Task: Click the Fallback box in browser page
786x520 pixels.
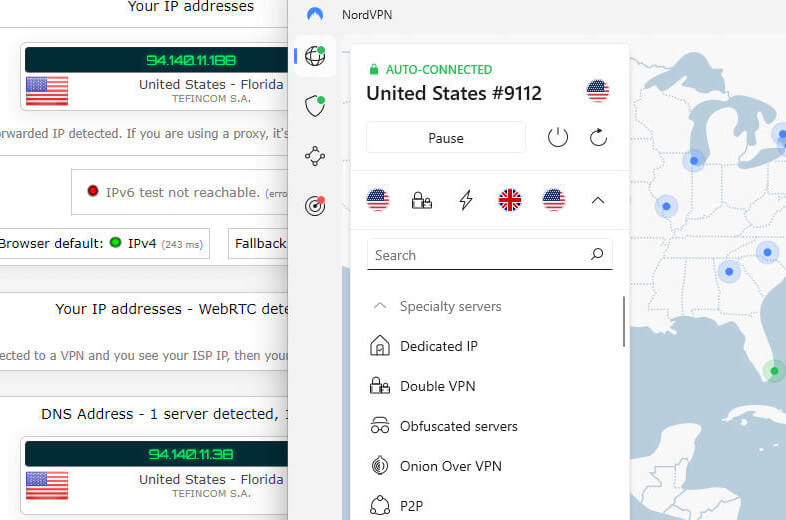Action: (x=259, y=244)
